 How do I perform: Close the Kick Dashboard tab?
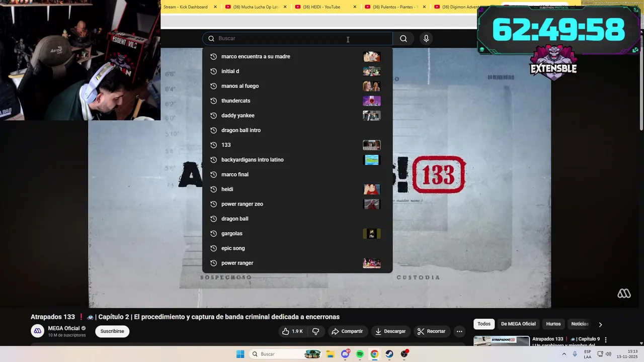tap(215, 7)
